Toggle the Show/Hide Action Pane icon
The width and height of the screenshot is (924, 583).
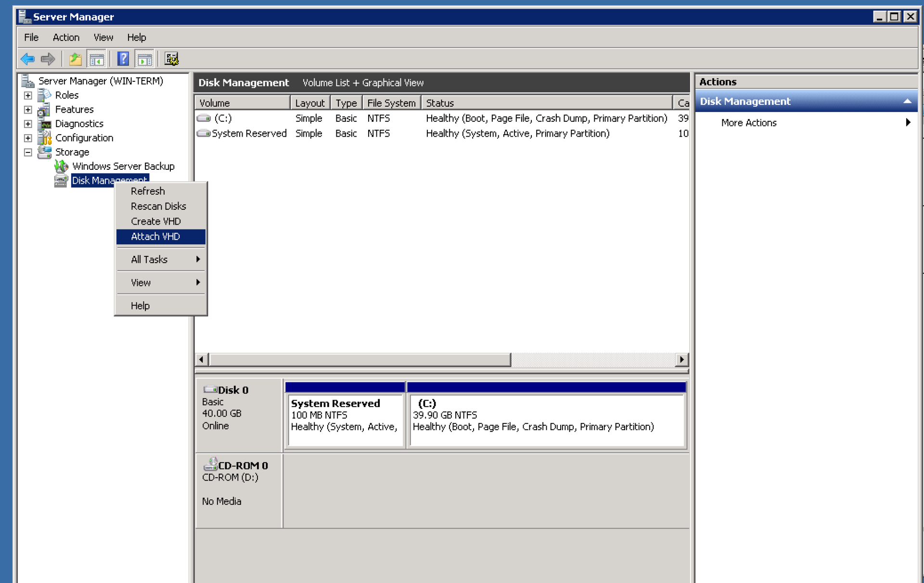[x=144, y=59]
